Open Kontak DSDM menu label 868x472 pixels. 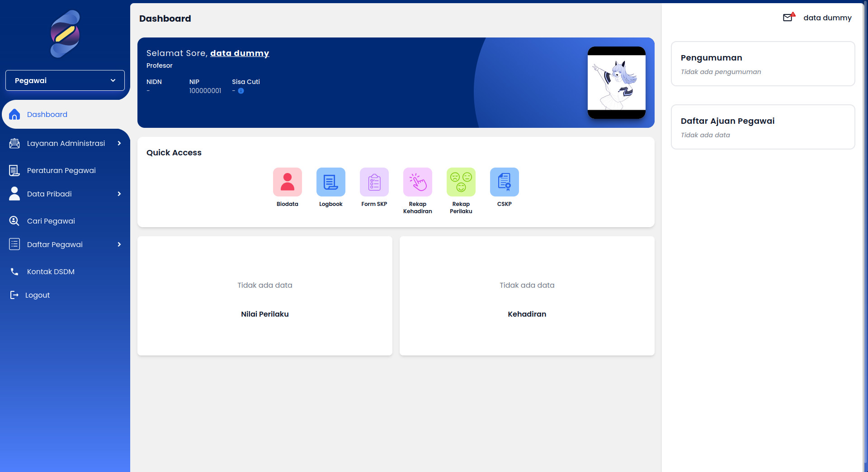coord(51,271)
